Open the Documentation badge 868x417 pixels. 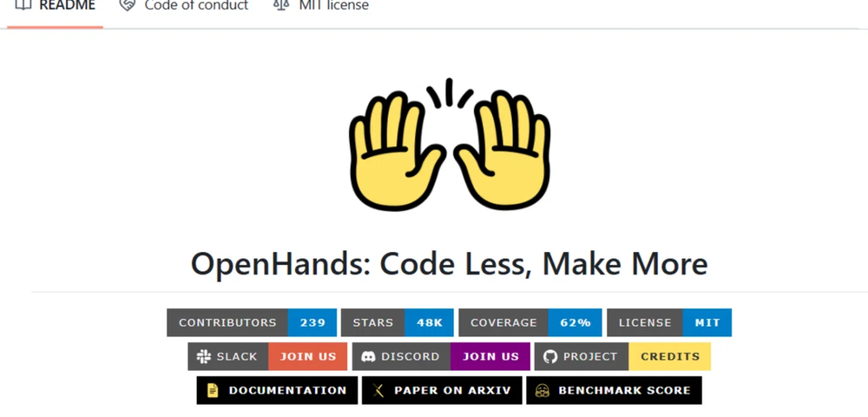(x=277, y=390)
